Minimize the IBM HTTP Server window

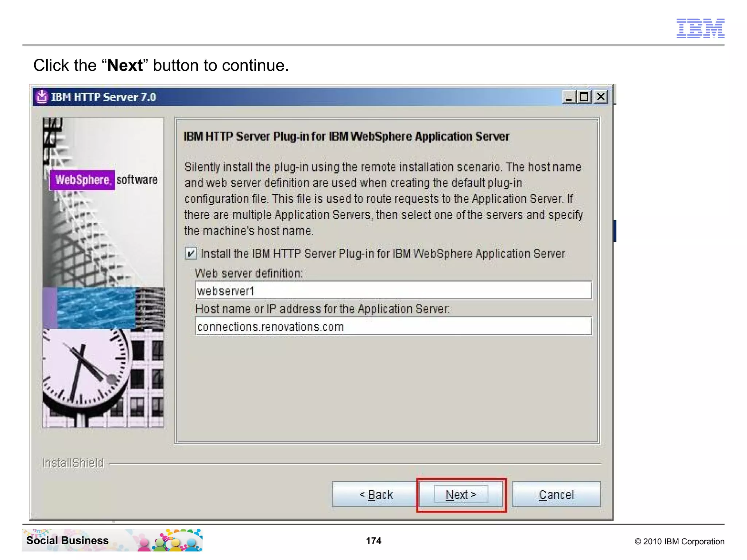tap(568, 97)
